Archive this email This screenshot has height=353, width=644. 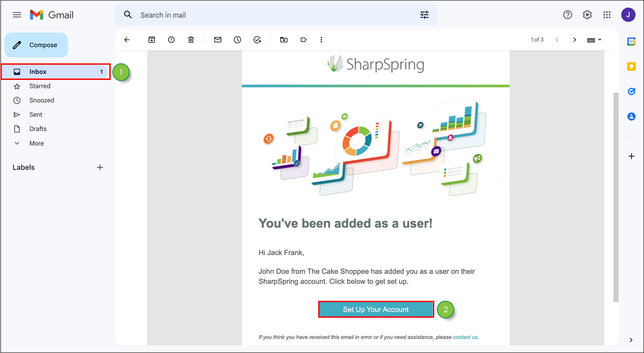(152, 40)
